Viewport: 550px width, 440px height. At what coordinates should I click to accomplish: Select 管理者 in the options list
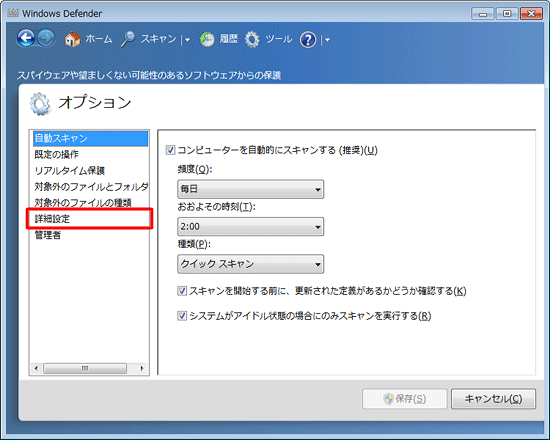click(x=90, y=235)
